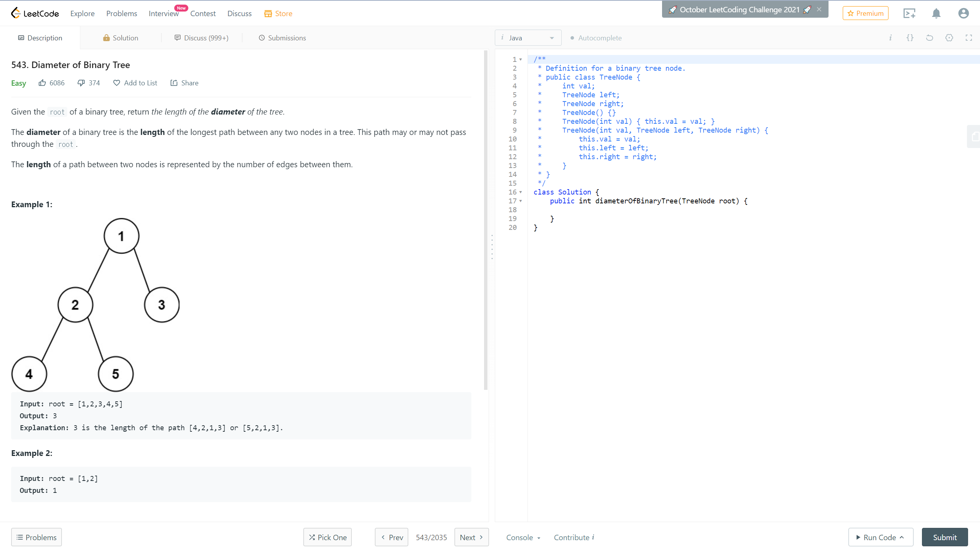Toggle Add to List heart
This screenshot has height=549, width=980.
point(116,83)
